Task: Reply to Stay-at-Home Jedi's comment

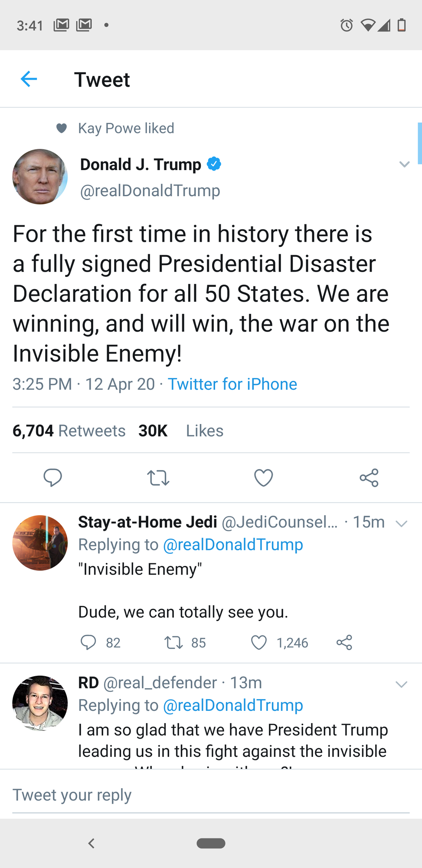Action: [x=88, y=642]
